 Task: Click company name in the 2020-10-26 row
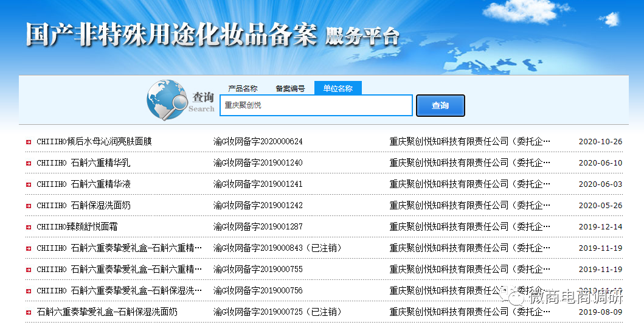(x=469, y=141)
